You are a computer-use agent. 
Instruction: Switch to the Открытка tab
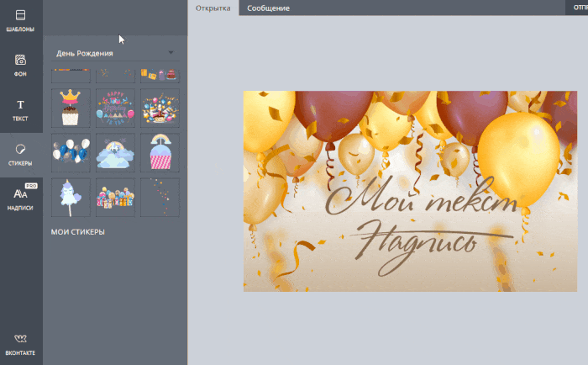(x=213, y=8)
